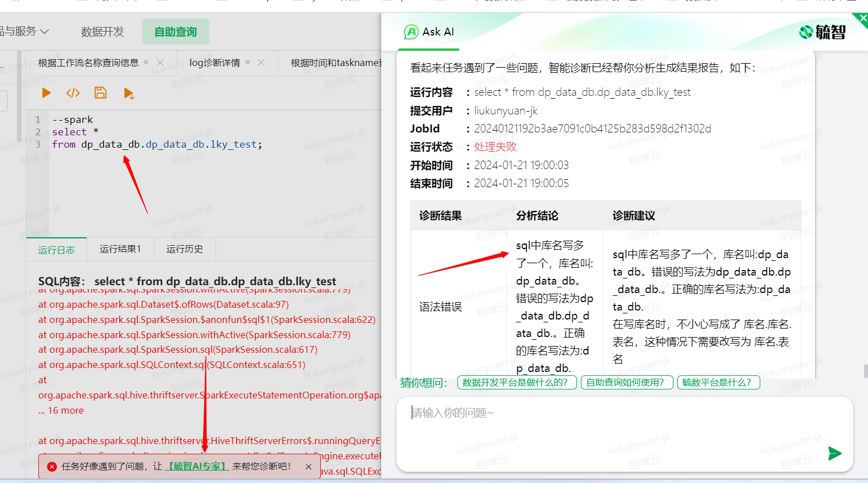This screenshot has width=868, height=483.
Task: Click the code format icon
Action: pos(73,93)
